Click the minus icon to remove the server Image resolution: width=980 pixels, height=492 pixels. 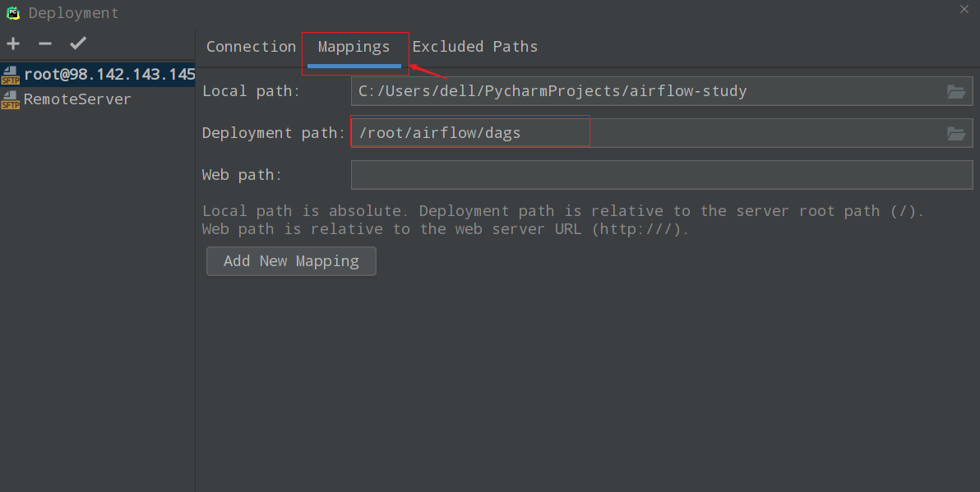click(x=45, y=44)
